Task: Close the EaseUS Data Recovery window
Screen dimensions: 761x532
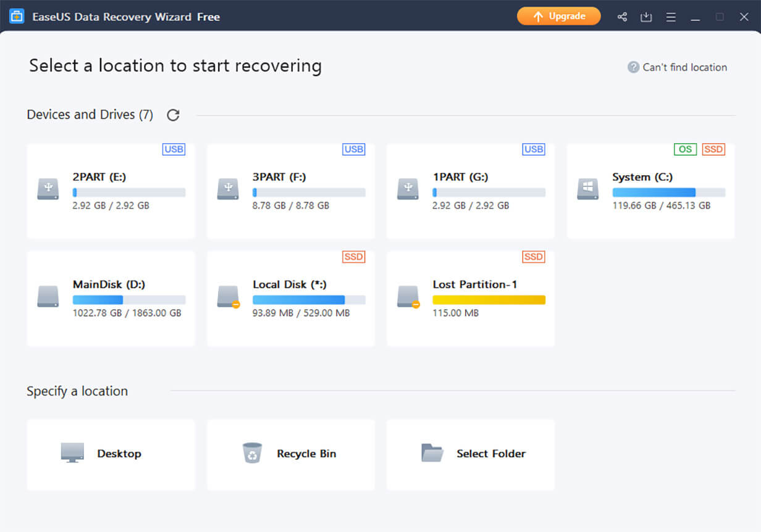Action: click(x=744, y=17)
